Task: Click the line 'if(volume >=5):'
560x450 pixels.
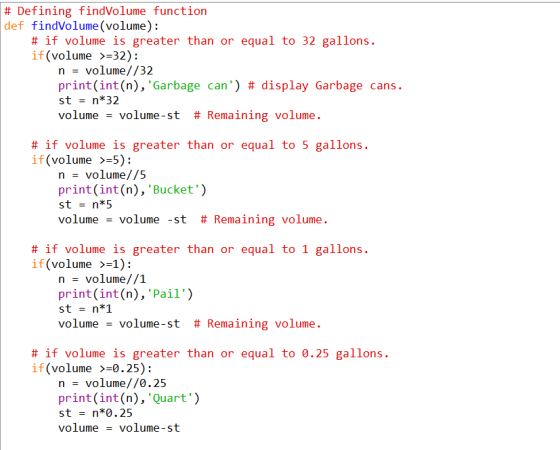Action: 82,160
